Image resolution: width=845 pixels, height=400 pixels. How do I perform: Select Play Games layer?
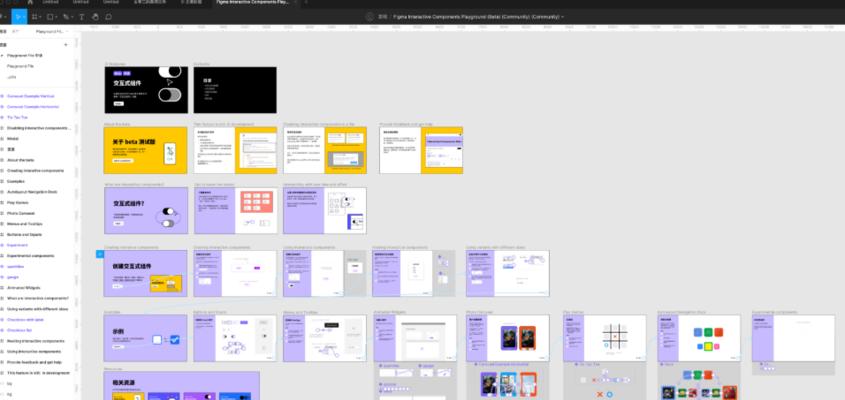[x=18, y=203]
